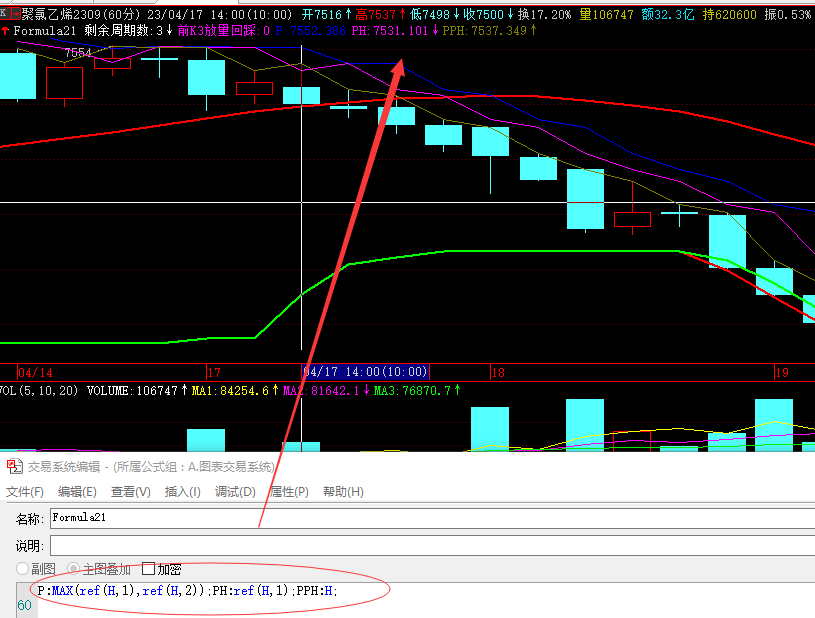
Task: Open the 查看(V) menu
Action: click(x=130, y=492)
